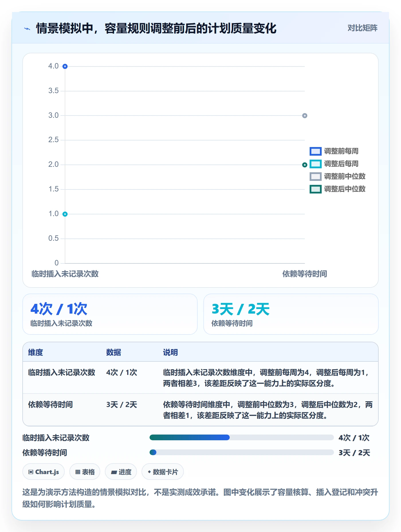Click the 4次 / 1次 value beside progress bar
The image size is (401, 532).
click(354, 438)
